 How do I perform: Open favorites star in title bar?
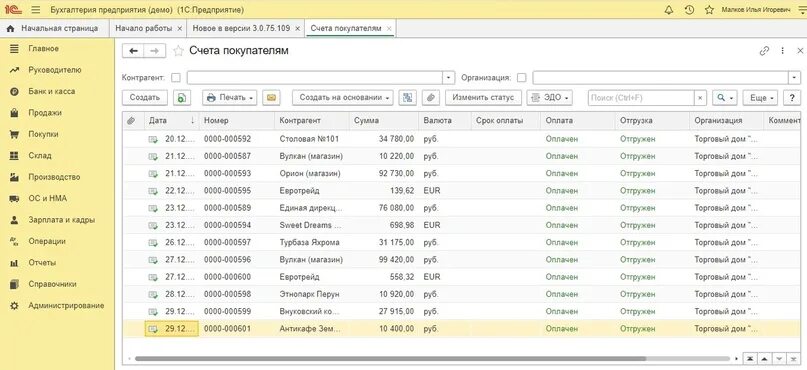pyautogui.click(x=709, y=10)
